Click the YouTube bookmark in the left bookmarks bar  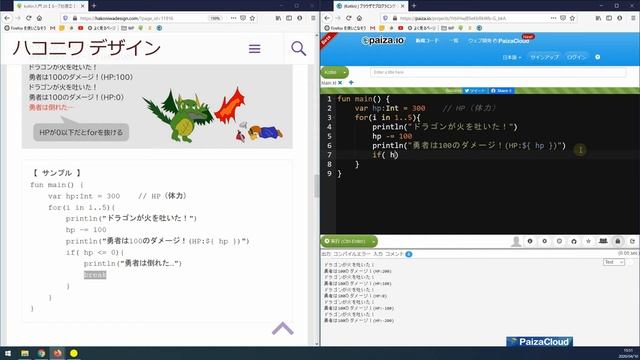click(x=80, y=28)
